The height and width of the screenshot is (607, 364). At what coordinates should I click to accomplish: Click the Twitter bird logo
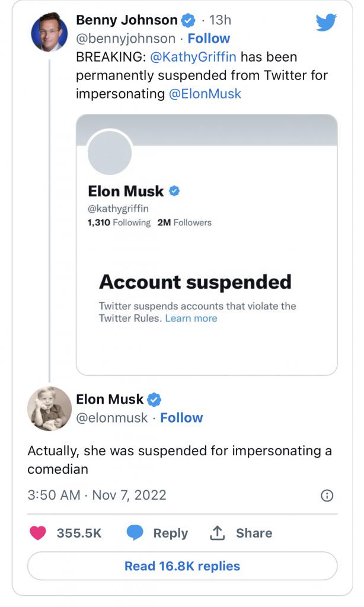point(326,23)
